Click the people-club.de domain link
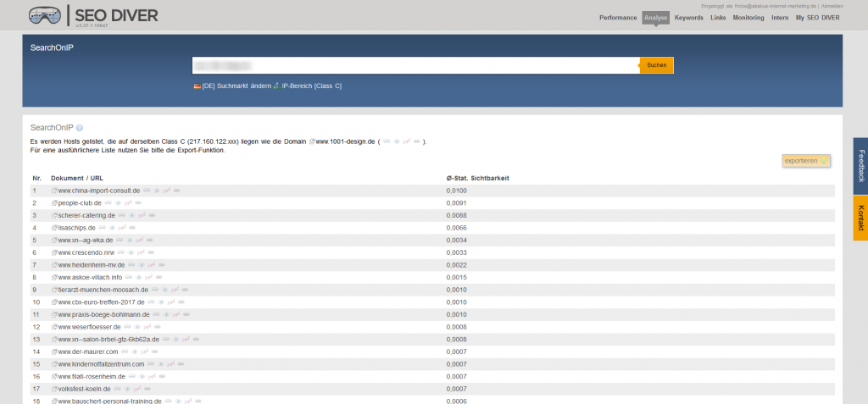The image size is (868, 404). point(80,203)
